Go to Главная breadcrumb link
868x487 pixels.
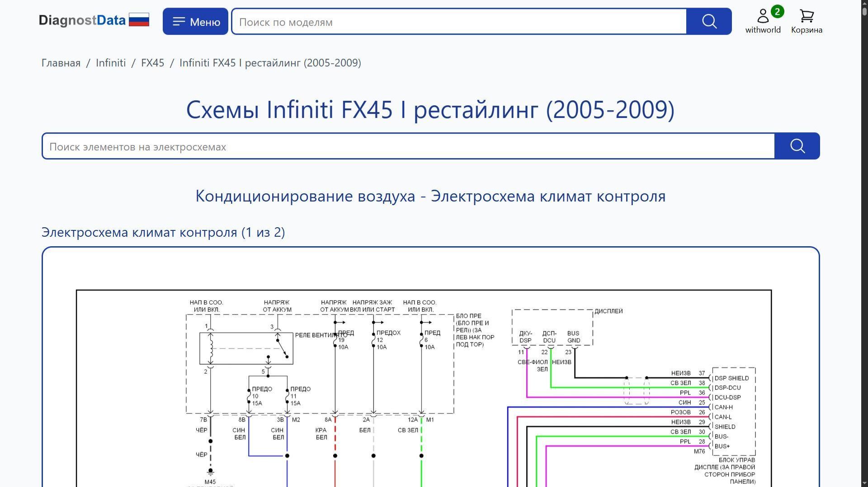coord(61,63)
